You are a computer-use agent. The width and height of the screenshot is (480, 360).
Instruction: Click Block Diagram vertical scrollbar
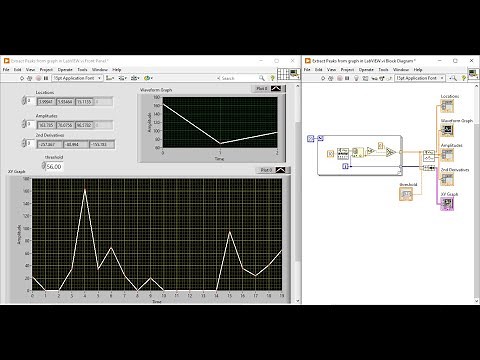coord(476,193)
